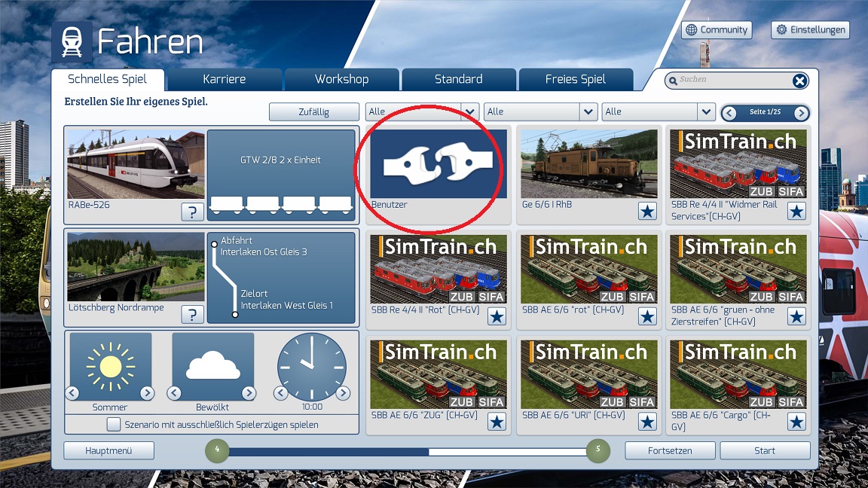This screenshot has height=488, width=868.
Task: Open info for the RABe-526 train
Action: point(192,212)
